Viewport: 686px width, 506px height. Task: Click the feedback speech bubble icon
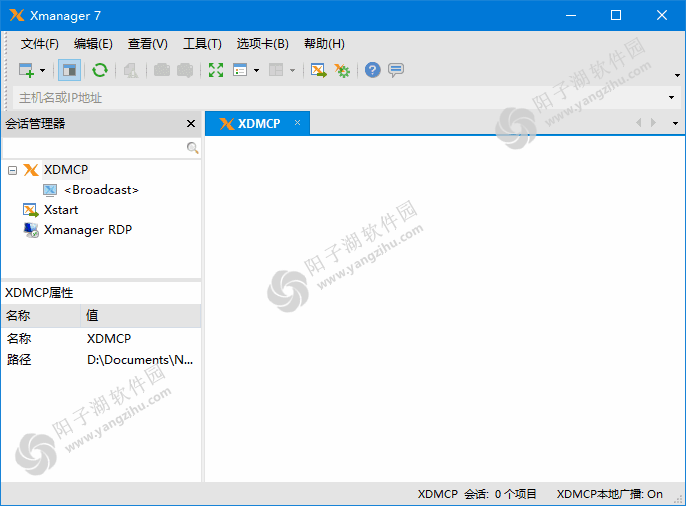click(396, 70)
